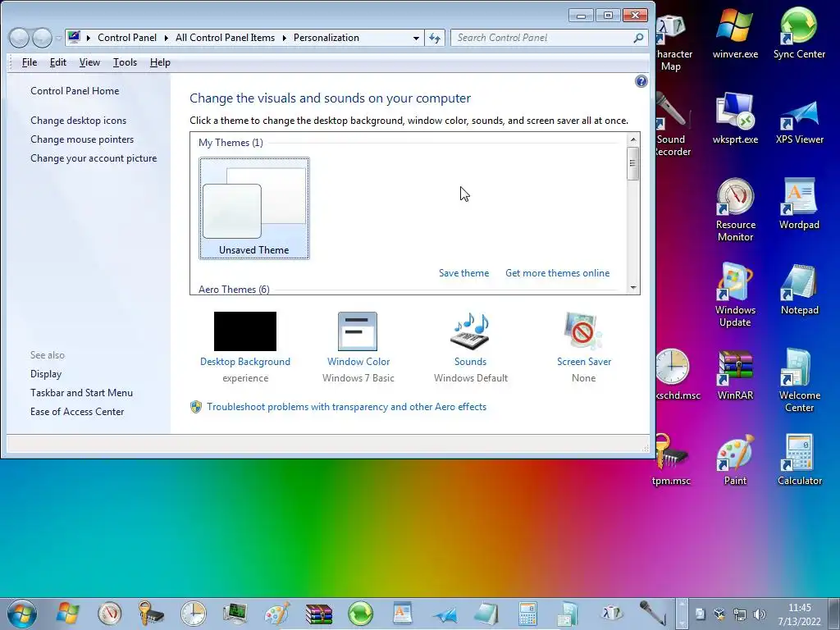Click themes list scroll up arrow
Viewport: 840px width, 630px height.
(x=632, y=139)
